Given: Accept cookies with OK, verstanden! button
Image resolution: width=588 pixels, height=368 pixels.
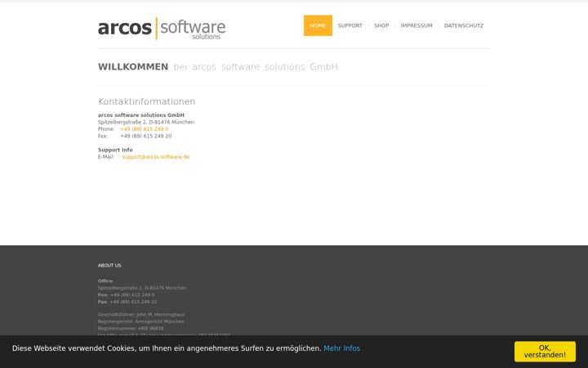Looking at the screenshot, I should pos(545,352).
